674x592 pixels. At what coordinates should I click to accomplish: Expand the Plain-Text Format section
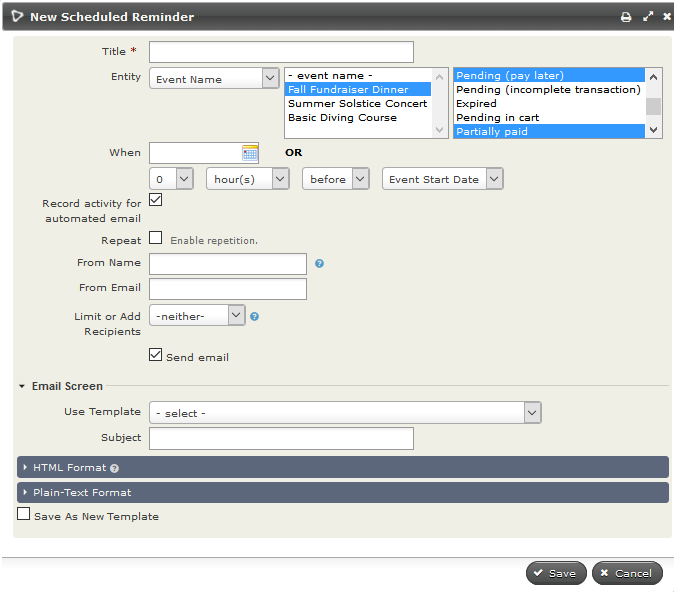point(82,492)
